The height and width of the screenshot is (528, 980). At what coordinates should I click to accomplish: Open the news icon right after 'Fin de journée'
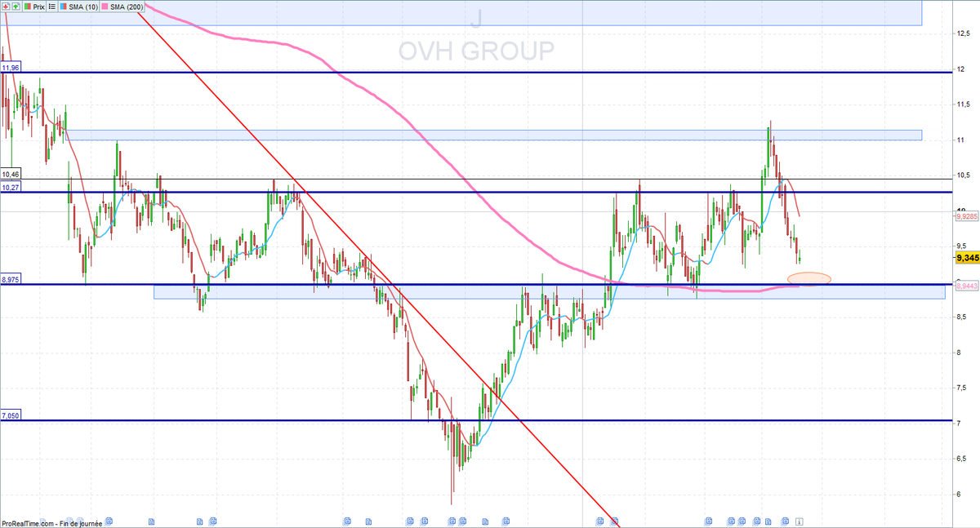tap(109, 520)
